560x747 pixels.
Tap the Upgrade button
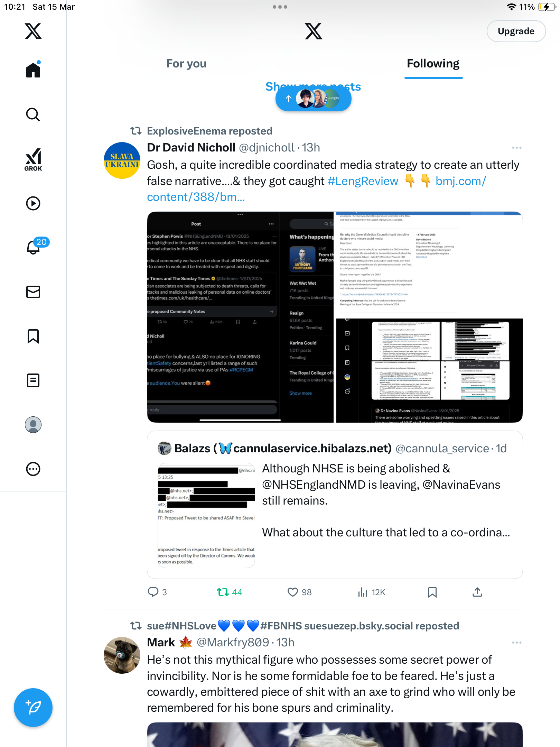tap(516, 31)
